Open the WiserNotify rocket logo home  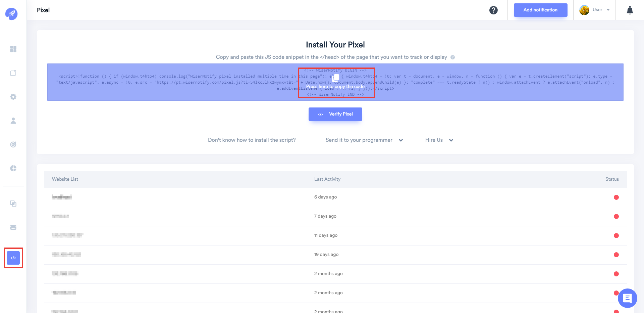click(11, 14)
